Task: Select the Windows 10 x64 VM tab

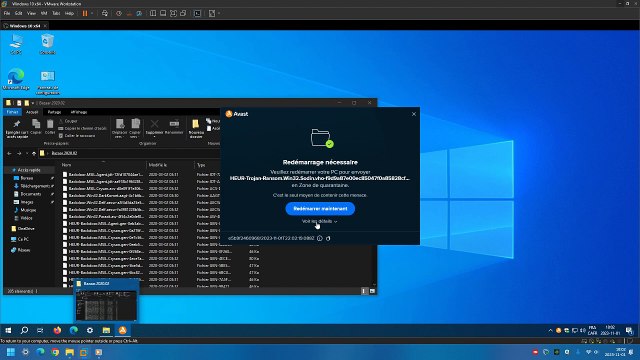Action: point(25,26)
